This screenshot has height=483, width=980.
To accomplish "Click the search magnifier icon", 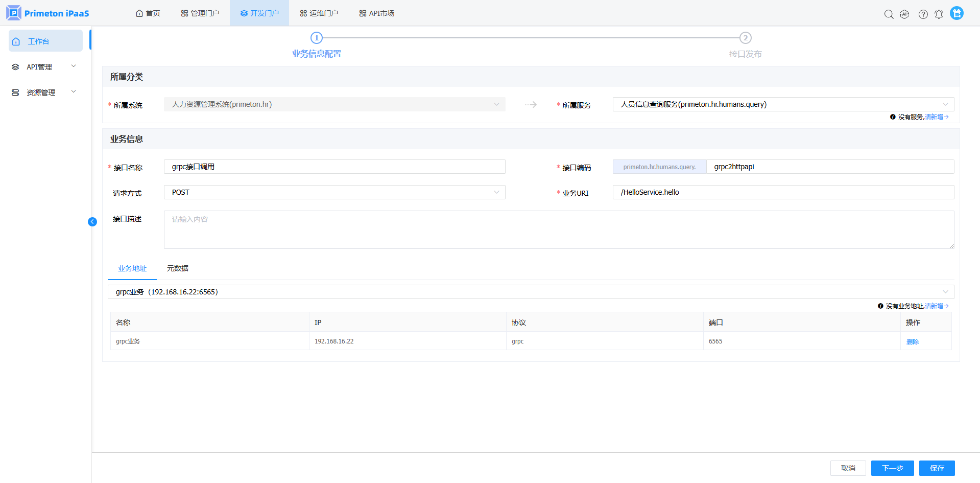I will (x=889, y=14).
